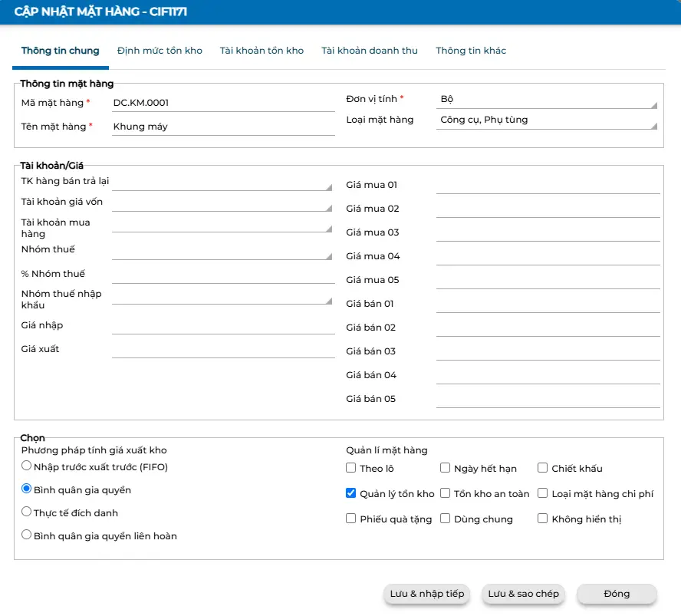Viewport: 681px width, 616px height.
Task: Enable the Ngày hết hạn checkbox
Action: [446, 468]
